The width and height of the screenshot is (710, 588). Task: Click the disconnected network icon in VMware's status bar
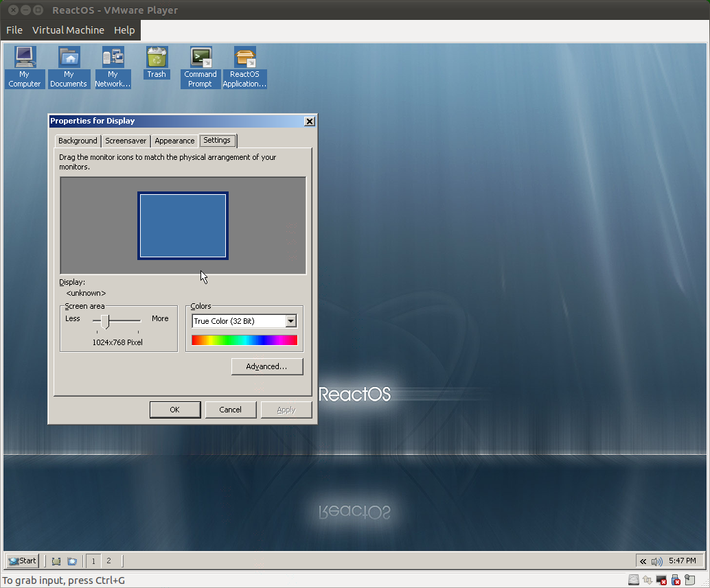[x=661, y=579]
